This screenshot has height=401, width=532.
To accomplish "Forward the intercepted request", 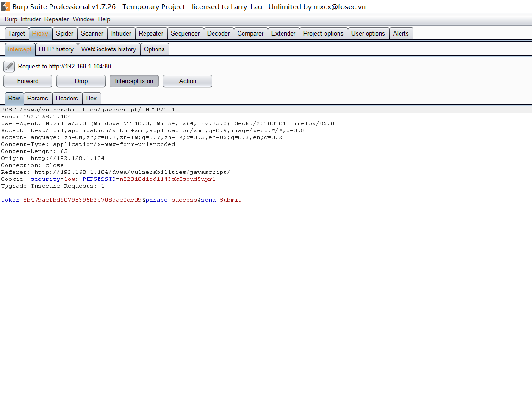I will point(28,81).
